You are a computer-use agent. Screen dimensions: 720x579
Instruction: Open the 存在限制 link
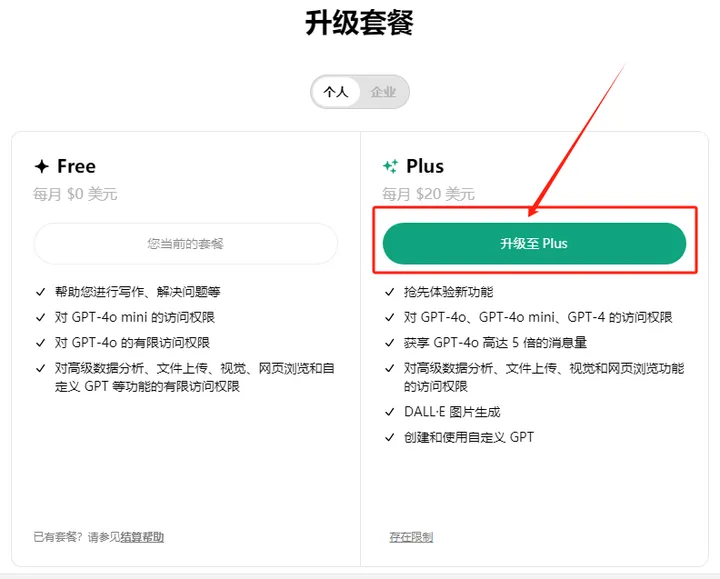pyautogui.click(x=411, y=537)
